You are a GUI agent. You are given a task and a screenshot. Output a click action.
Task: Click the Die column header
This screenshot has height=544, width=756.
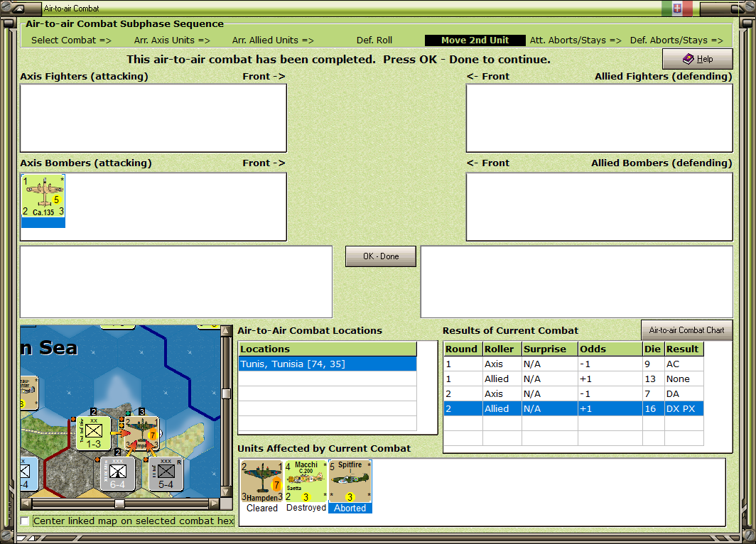(653, 349)
